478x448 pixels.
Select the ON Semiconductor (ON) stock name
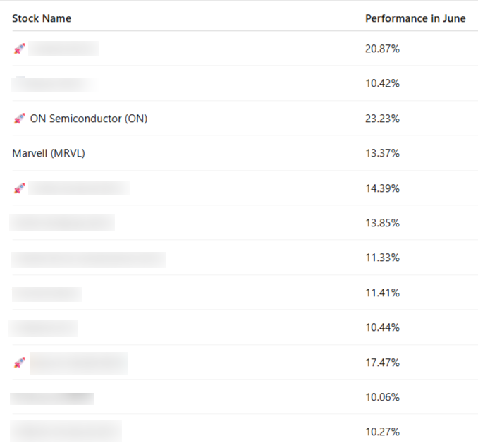point(89,119)
